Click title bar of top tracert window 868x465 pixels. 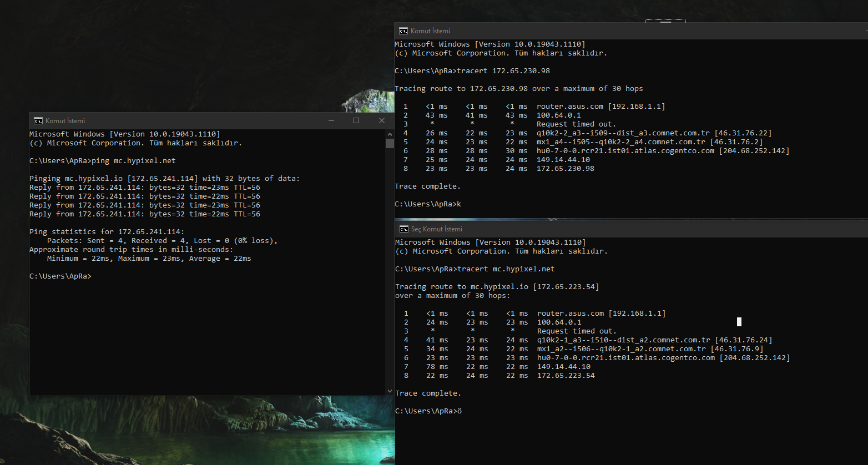(x=631, y=31)
